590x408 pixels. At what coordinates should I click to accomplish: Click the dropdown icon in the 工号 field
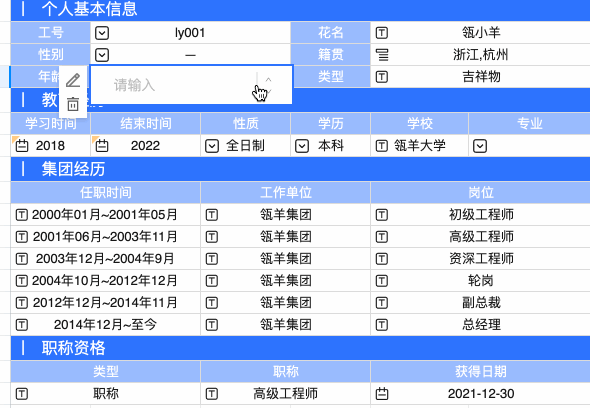click(102, 33)
